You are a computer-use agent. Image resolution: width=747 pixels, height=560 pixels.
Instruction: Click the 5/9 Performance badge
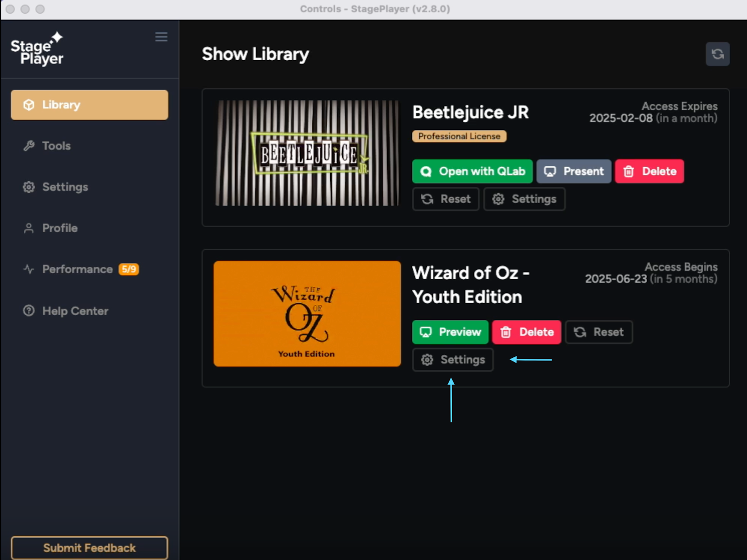[x=129, y=269]
